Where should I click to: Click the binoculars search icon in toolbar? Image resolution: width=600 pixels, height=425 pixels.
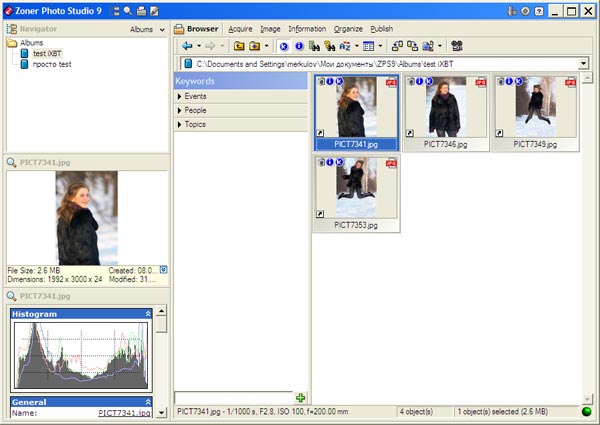click(315, 46)
